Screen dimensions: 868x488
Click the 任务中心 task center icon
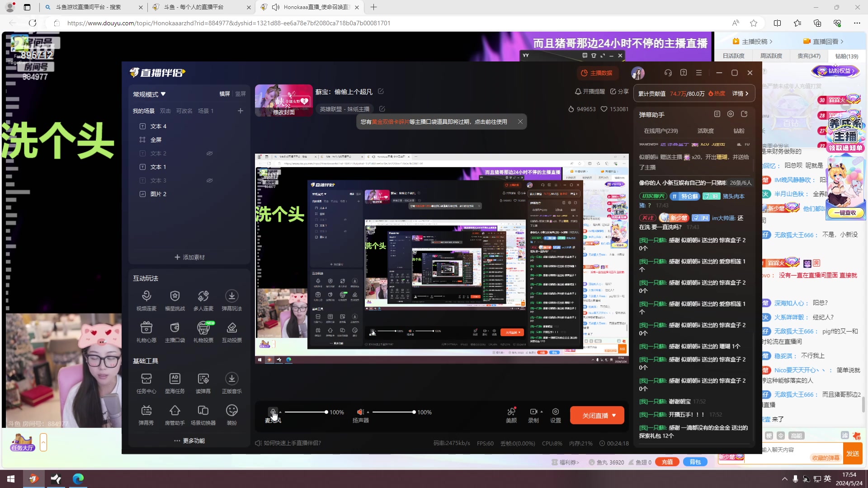(x=146, y=379)
